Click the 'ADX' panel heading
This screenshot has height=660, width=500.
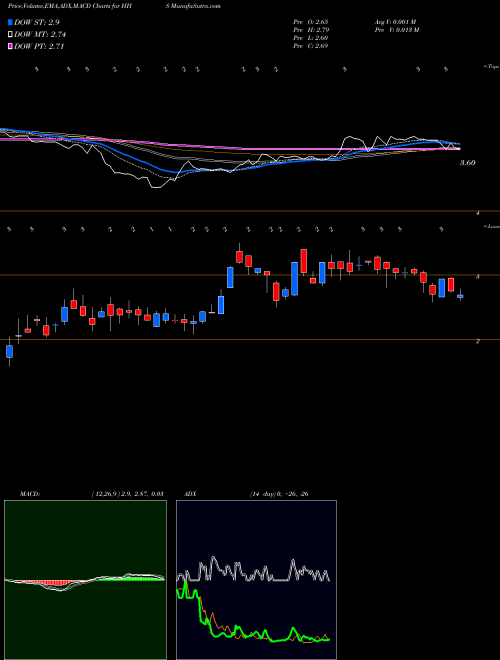coord(190,493)
